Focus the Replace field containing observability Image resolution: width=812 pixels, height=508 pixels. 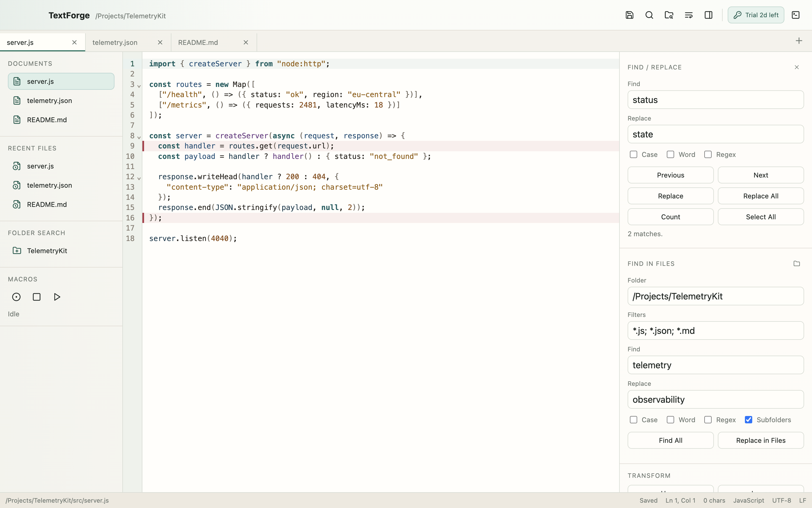(x=716, y=399)
